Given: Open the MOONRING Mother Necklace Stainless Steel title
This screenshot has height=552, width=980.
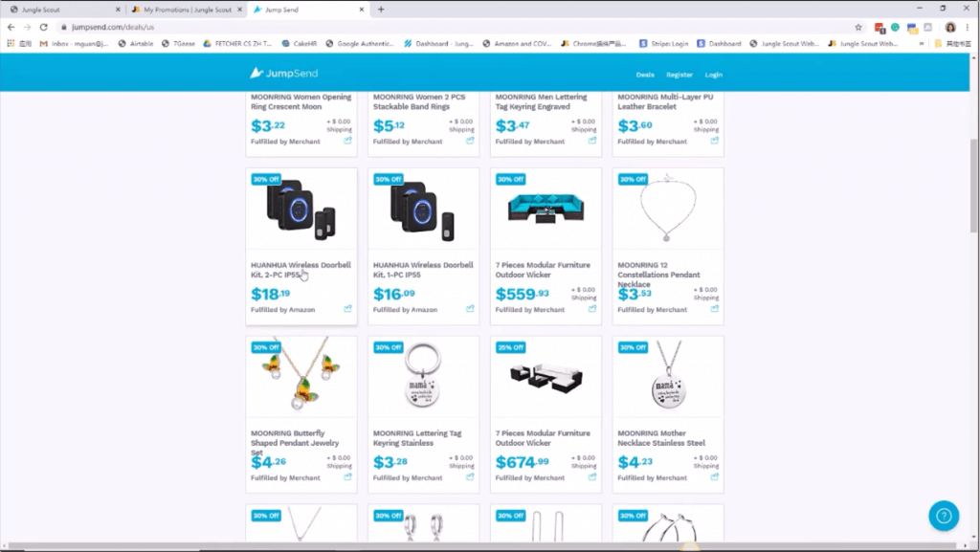Looking at the screenshot, I should (661, 438).
